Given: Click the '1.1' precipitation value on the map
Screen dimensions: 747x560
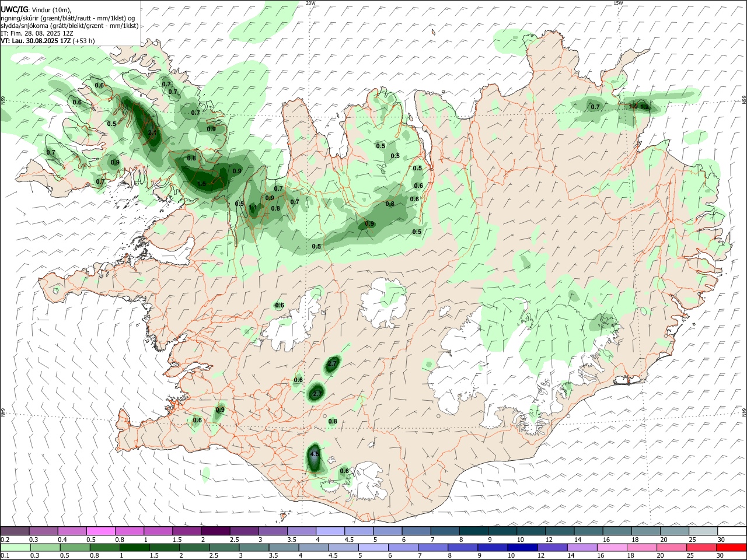Looking at the screenshot, I should click(253, 207).
